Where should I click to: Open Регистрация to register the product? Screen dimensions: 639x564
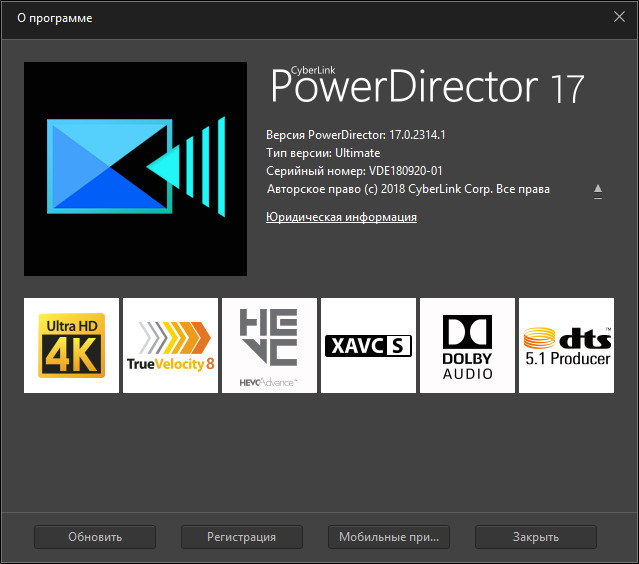click(x=241, y=537)
